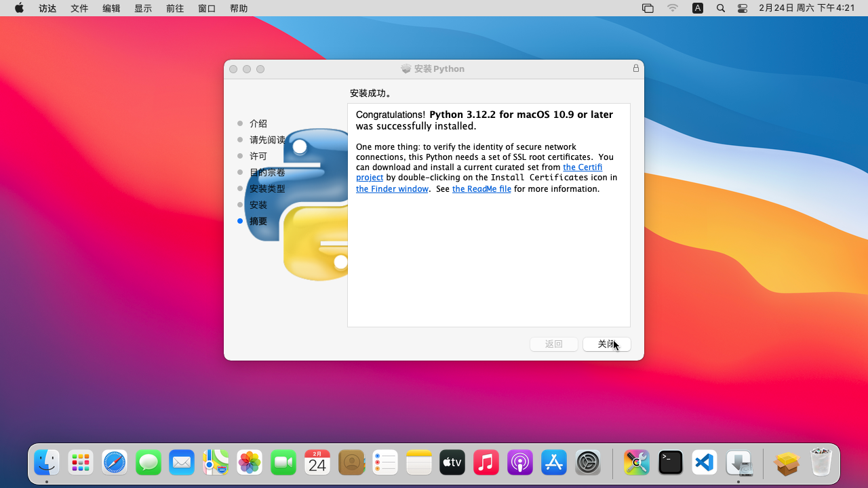Open Podcasts from the Dock
This screenshot has width=868, height=488.
(x=520, y=463)
